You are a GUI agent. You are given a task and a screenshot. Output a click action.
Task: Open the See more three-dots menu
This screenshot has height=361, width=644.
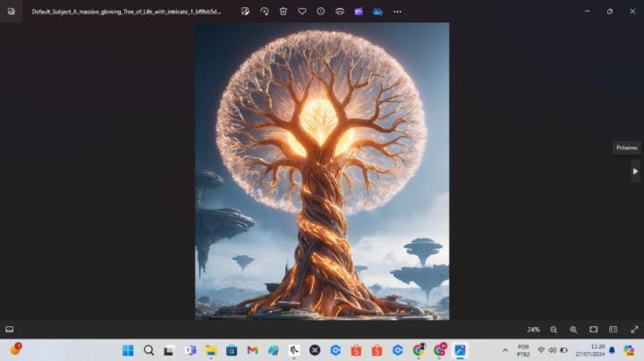tap(397, 12)
